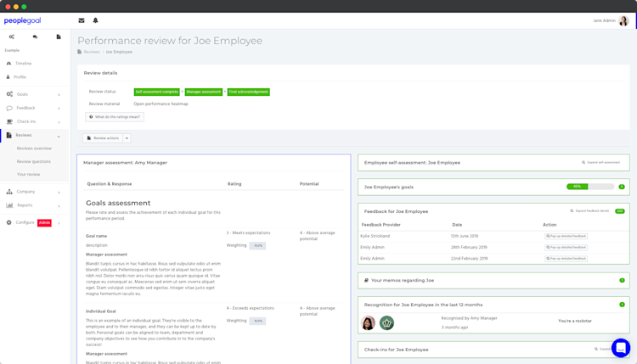This screenshot has height=364, width=637.
Task: Click the breadcrumb document icon
Action: (x=80, y=52)
